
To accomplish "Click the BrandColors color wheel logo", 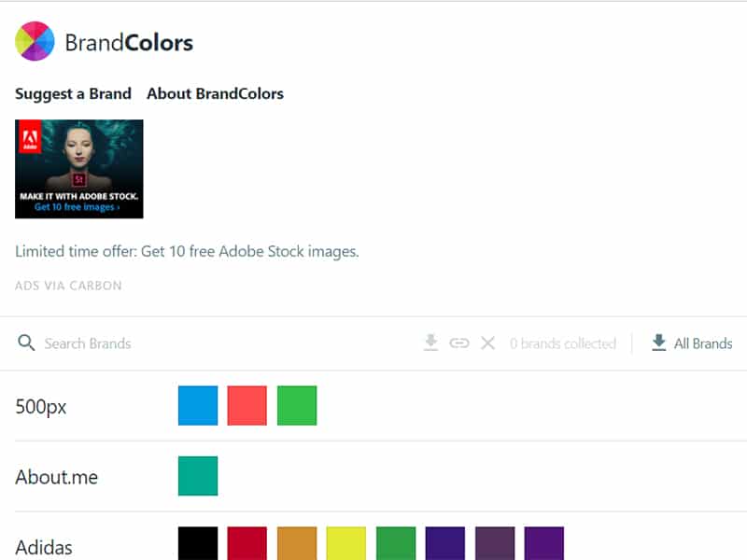I will [35, 41].
